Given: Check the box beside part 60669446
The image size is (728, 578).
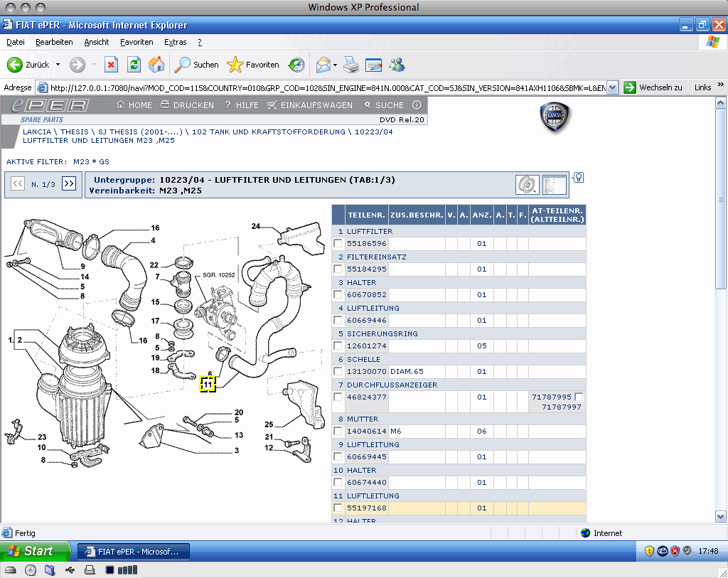Looking at the screenshot, I should pyautogui.click(x=338, y=321).
